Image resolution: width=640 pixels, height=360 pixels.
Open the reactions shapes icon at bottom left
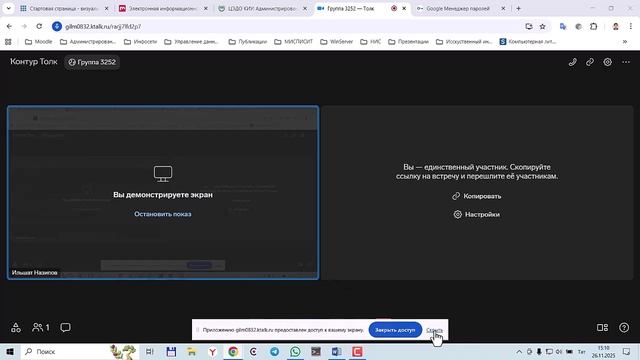16,327
